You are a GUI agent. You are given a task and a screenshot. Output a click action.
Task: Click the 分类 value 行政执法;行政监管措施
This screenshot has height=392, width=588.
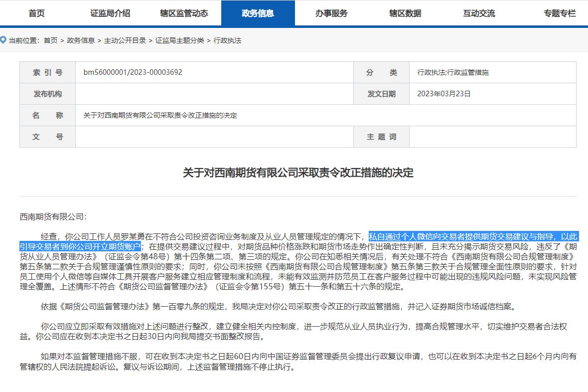pyautogui.click(x=452, y=72)
